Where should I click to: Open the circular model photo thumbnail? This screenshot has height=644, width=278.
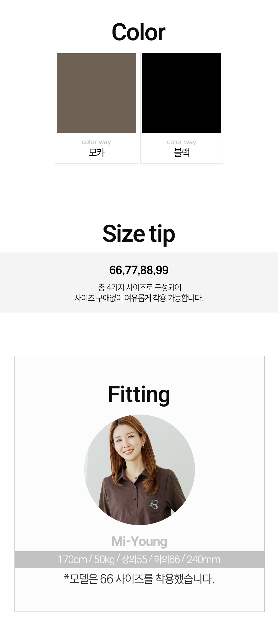[x=140, y=470]
